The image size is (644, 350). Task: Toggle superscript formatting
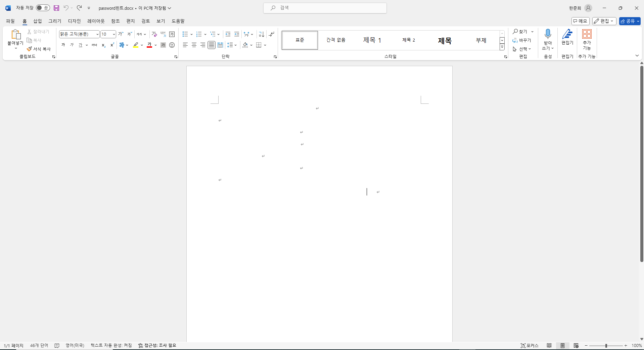(x=112, y=45)
